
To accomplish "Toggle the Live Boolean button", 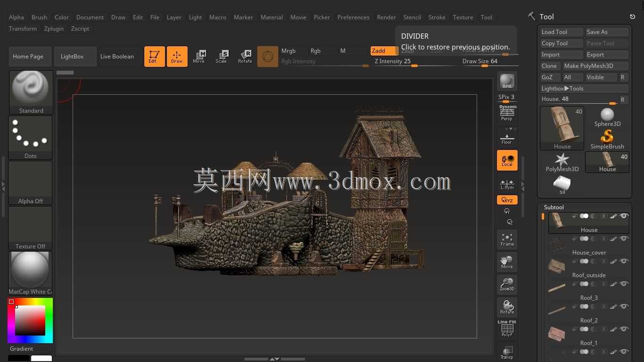I will pyautogui.click(x=117, y=57).
